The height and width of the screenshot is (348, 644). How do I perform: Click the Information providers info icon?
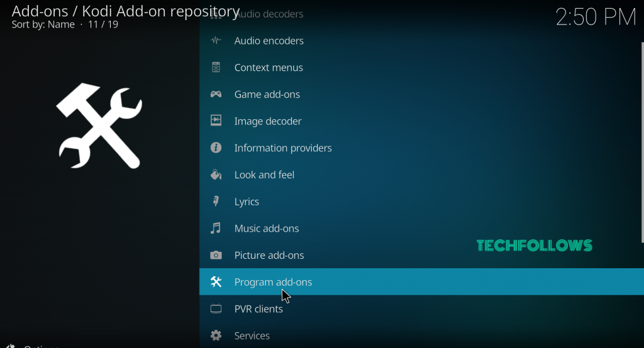[216, 148]
